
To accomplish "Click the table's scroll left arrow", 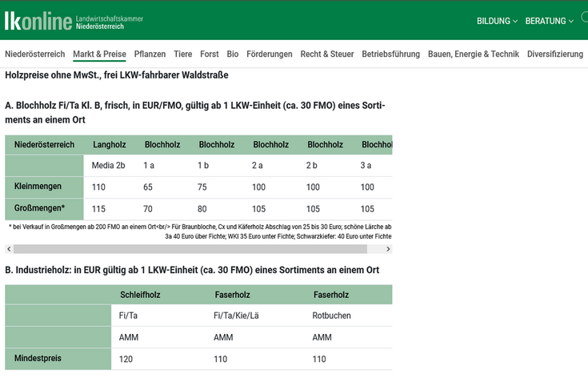I will [9, 249].
